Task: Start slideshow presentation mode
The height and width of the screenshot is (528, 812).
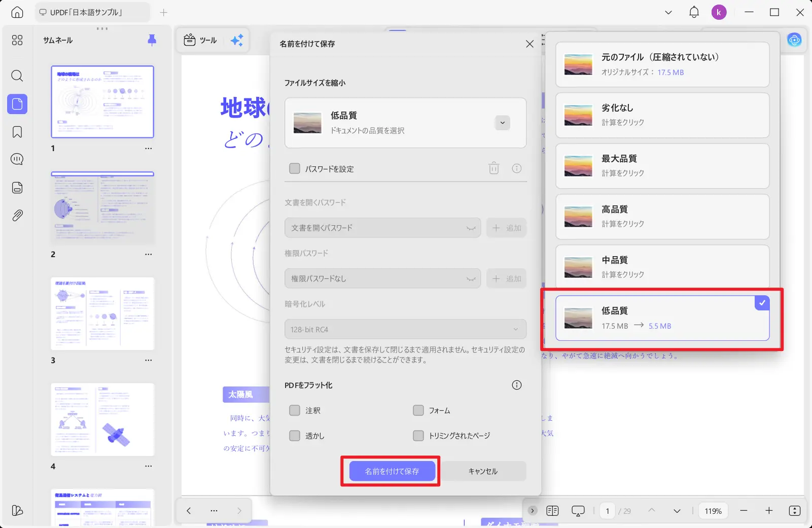Action: 578,511
